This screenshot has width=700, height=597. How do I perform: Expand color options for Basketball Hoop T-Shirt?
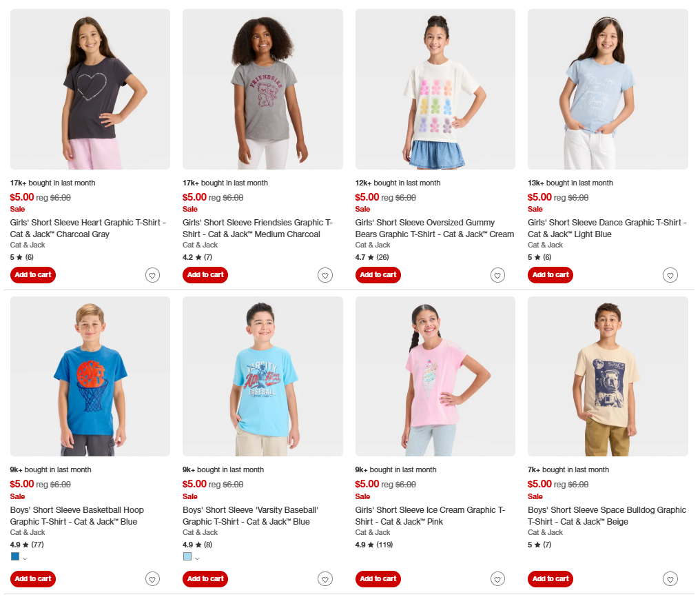coord(25,558)
